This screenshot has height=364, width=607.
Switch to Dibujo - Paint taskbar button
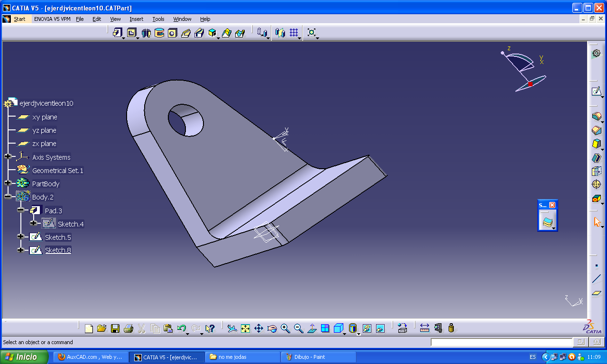319,357
